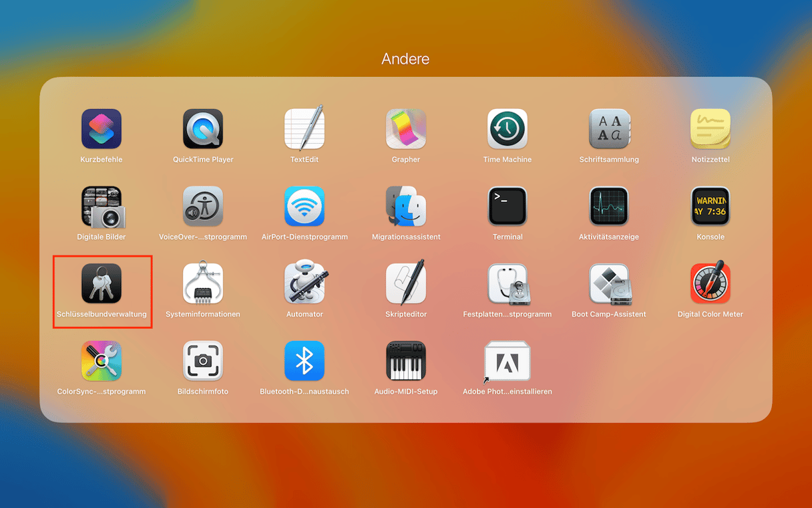Open Audio-MIDI-Setup
Image resolution: width=812 pixels, height=508 pixels.
click(406, 362)
